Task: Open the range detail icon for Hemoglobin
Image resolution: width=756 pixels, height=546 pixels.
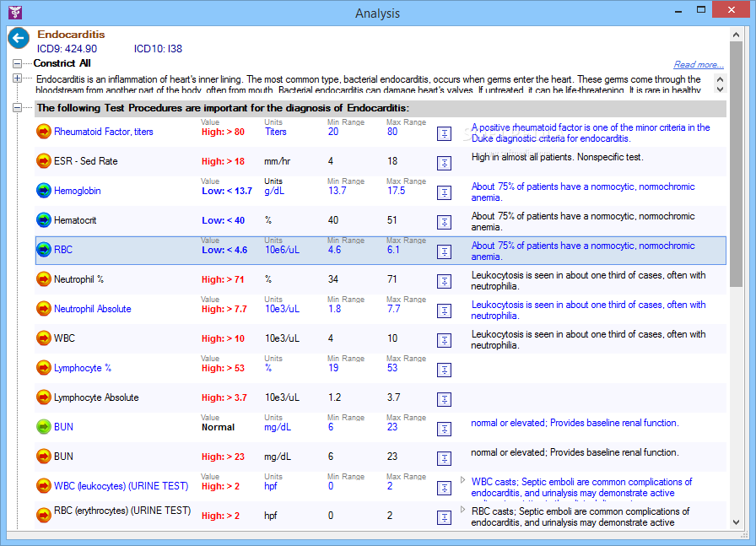Action: pyautogui.click(x=444, y=193)
